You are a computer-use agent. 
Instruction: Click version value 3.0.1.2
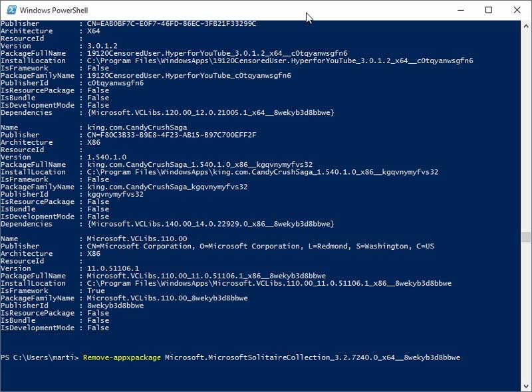[x=102, y=46]
